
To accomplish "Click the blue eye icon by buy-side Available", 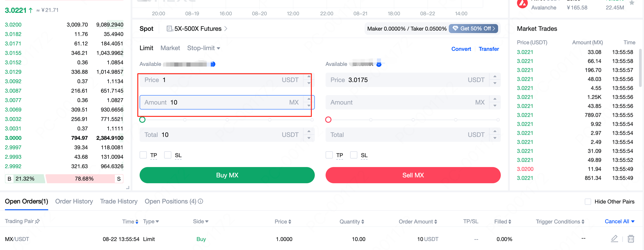I will [213, 64].
